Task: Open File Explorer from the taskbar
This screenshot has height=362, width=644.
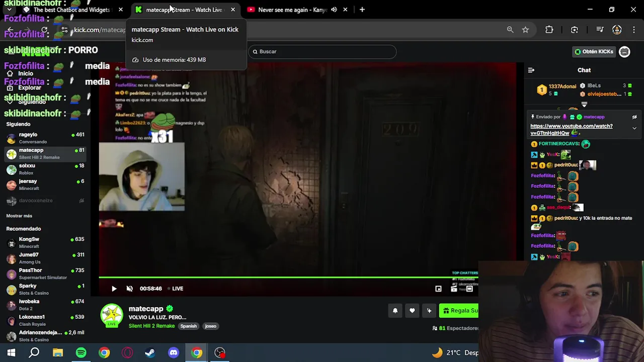Action: click(58, 352)
